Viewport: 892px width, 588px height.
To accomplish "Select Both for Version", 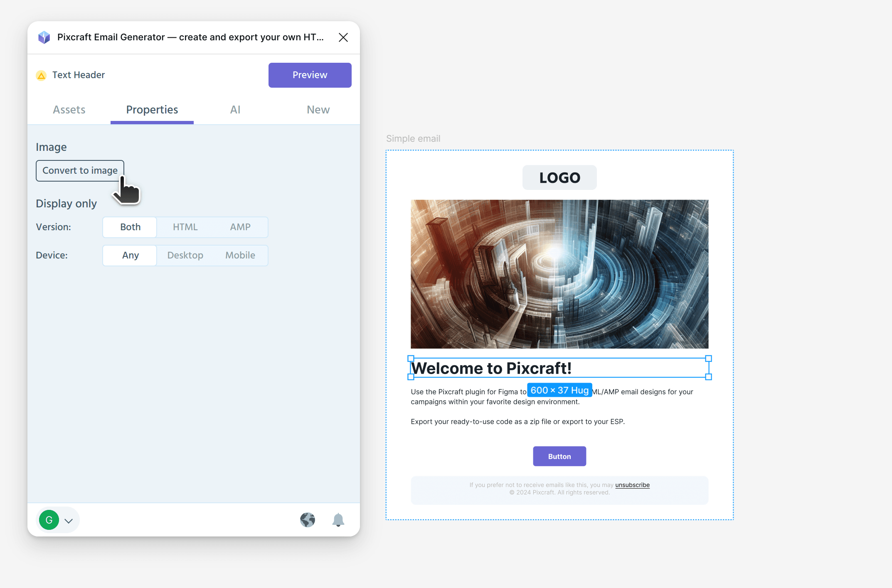I will 130,227.
